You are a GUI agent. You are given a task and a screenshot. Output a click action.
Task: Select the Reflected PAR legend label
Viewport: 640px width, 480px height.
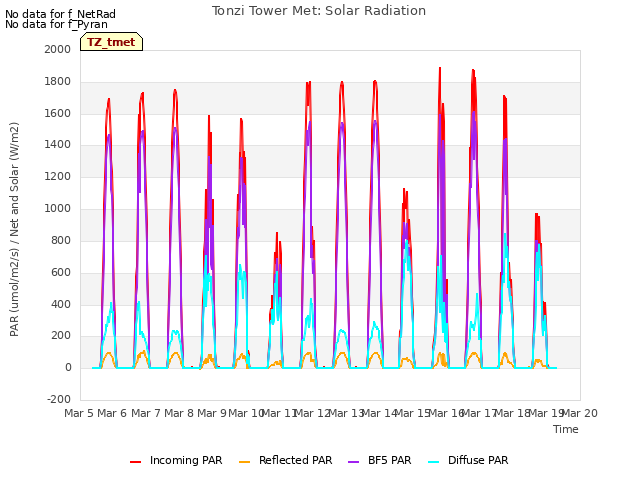(296, 460)
